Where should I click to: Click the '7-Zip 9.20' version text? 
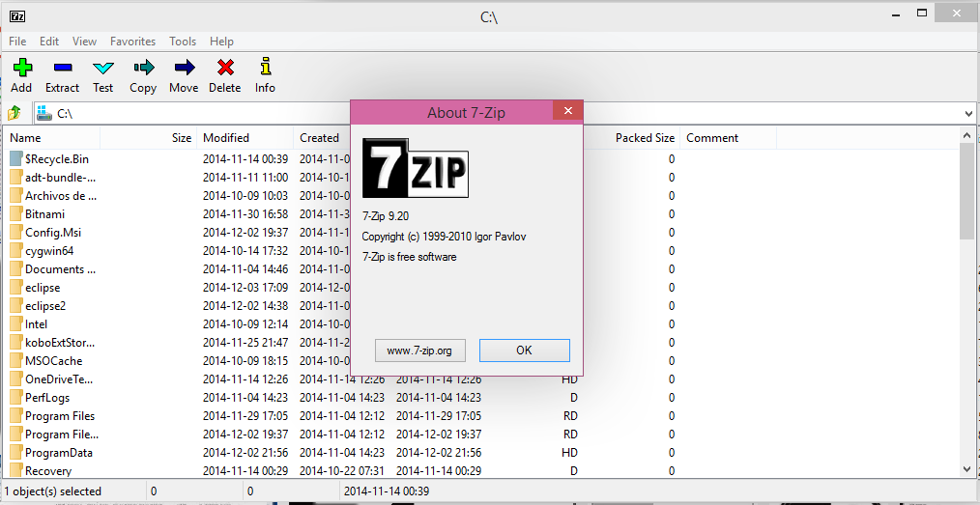pyautogui.click(x=386, y=216)
